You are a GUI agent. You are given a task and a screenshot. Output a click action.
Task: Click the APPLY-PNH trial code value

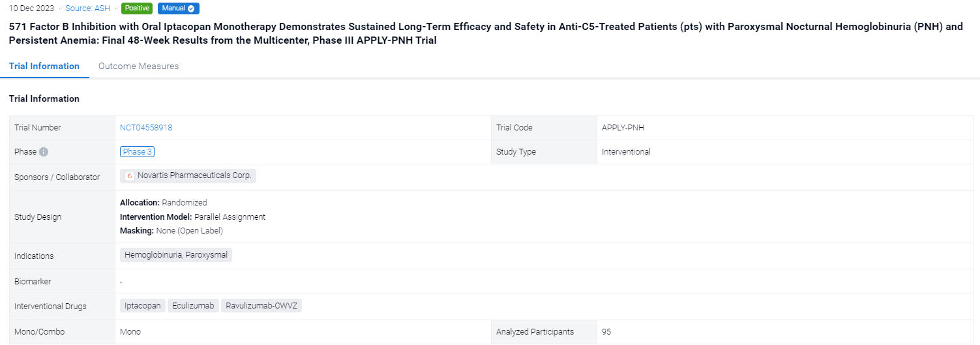(x=623, y=128)
